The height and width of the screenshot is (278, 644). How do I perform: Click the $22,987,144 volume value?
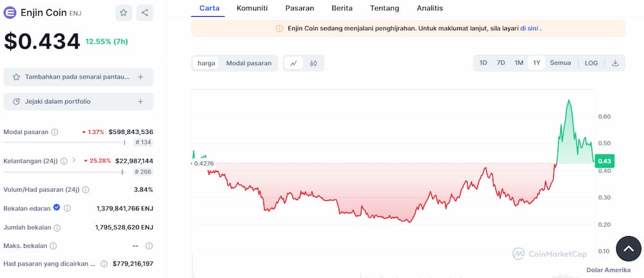pyautogui.click(x=135, y=161)
